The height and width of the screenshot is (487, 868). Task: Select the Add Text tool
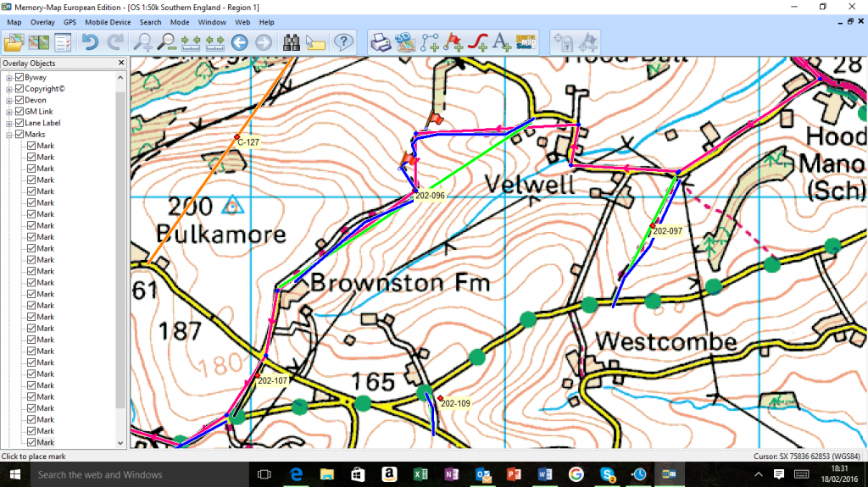501,42
